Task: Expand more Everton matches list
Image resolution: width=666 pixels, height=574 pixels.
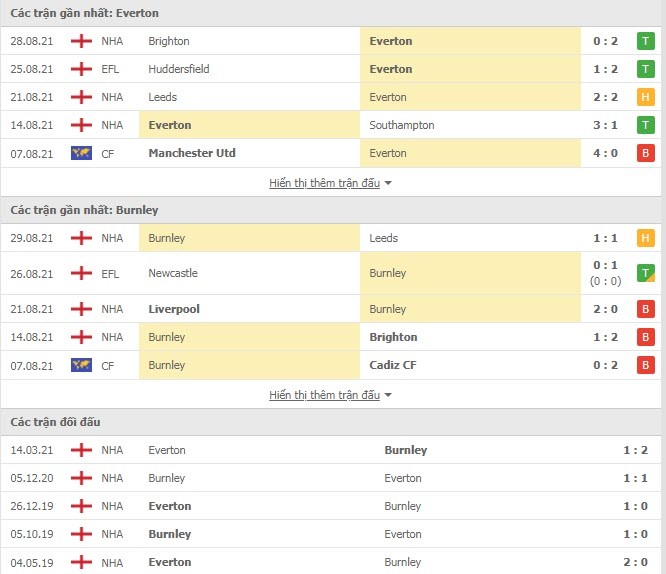Action: [330, 183]
